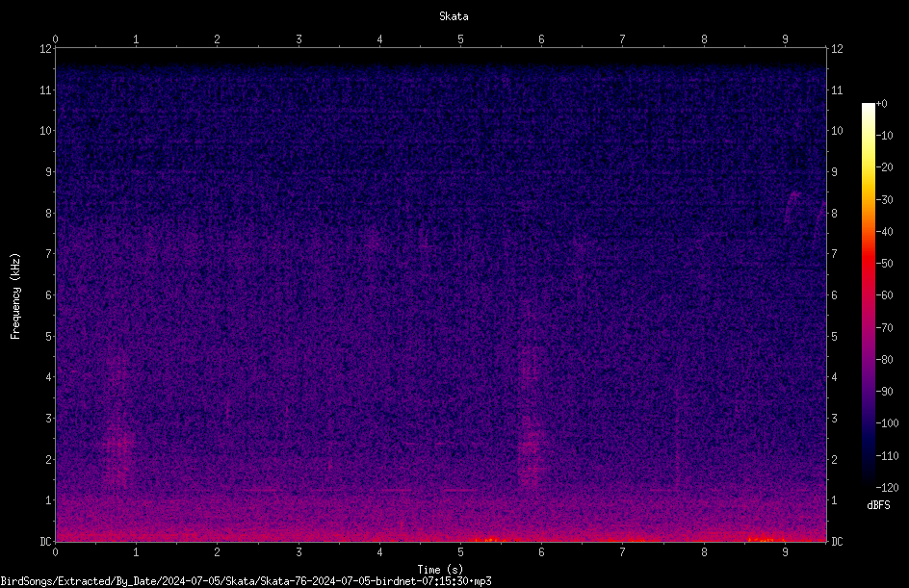Click the "-60" label on the color scale
The height and width of the screenshot is (588, 909).
tap(885, 295)
